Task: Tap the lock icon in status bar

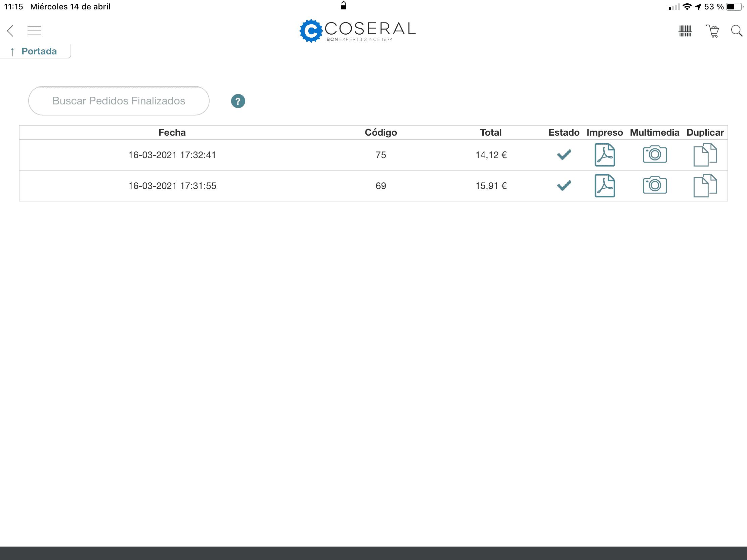Action: [344, 6]
